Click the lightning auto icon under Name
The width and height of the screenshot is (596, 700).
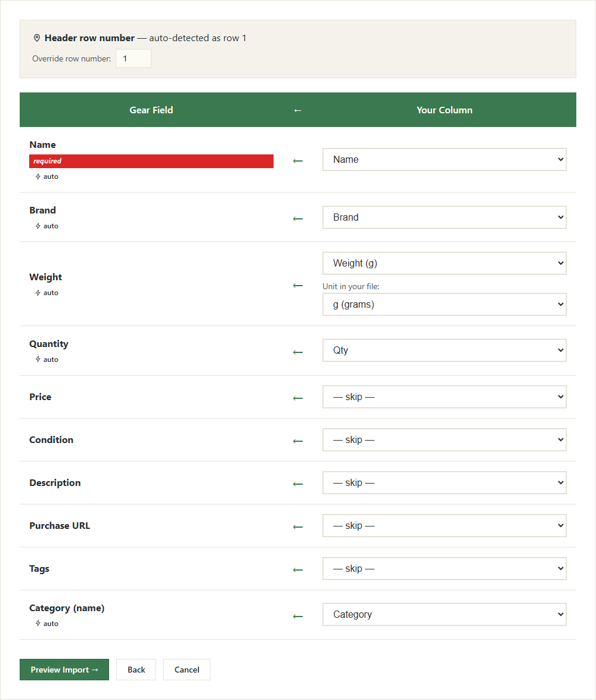coord(38,176)
